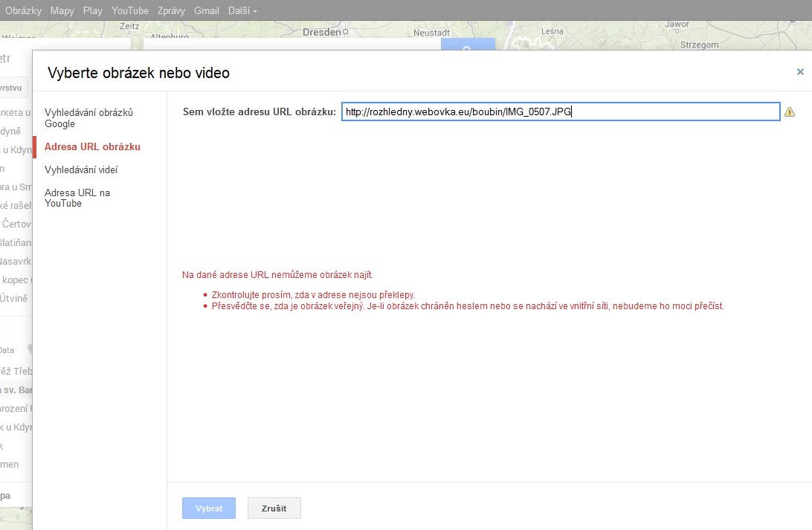Click into the image URL input field
812x530 pixels.
click(x=560, y=112)
